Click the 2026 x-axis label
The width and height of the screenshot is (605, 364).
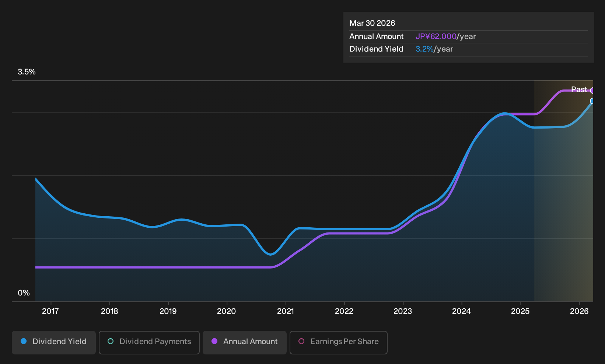click(x=579, y=311)
